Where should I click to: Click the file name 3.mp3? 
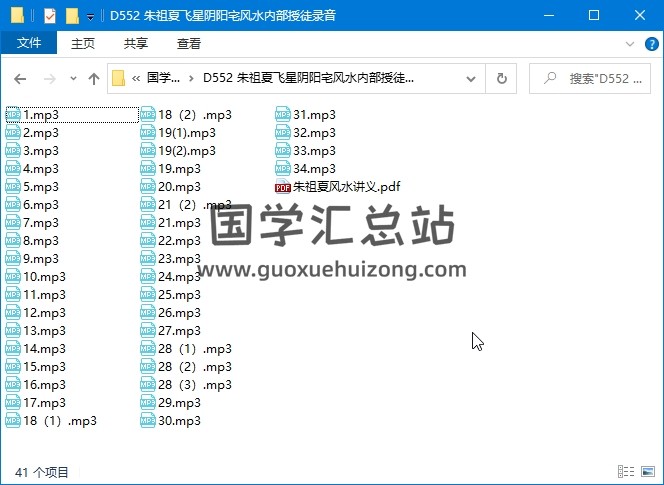[41, 151]
